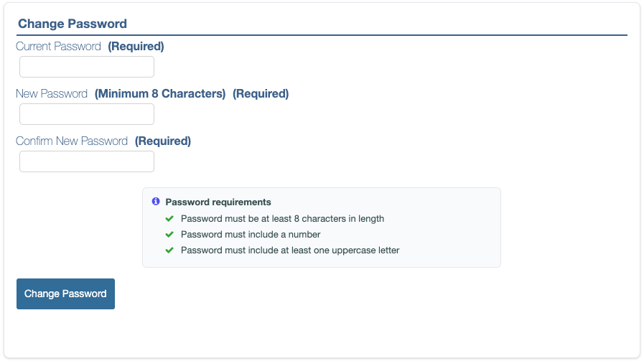The image size is (644, 361).
Task: Click the Required text beside Confirm New Password
Action: (x=163, y=141)
